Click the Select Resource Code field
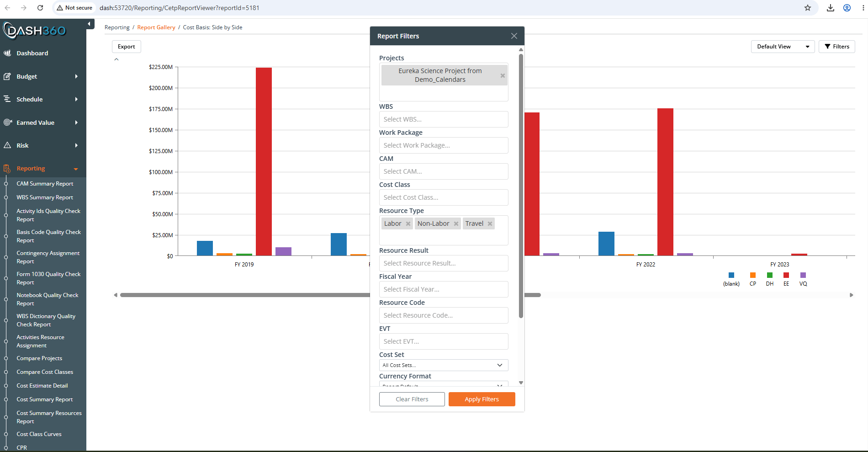Image resolution: width=868 pixels, height=452 pixels. pos(444,315)
